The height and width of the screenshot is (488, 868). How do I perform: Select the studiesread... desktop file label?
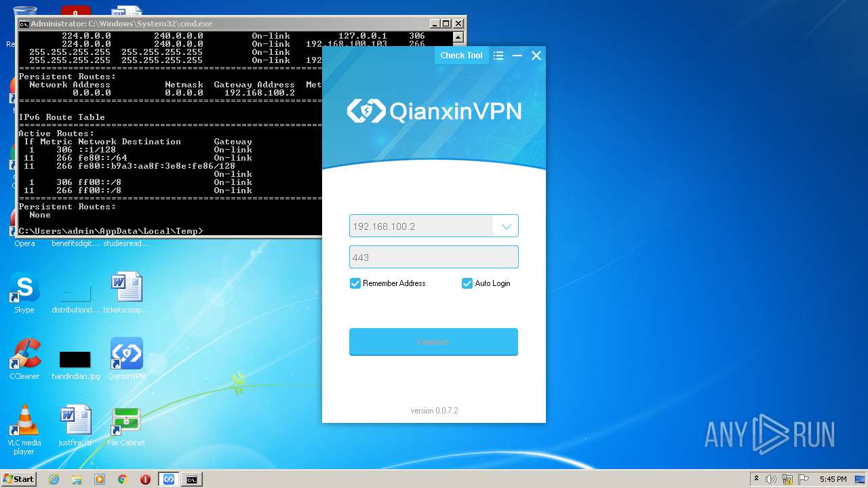pyautogui.click(x=127, y=243)
